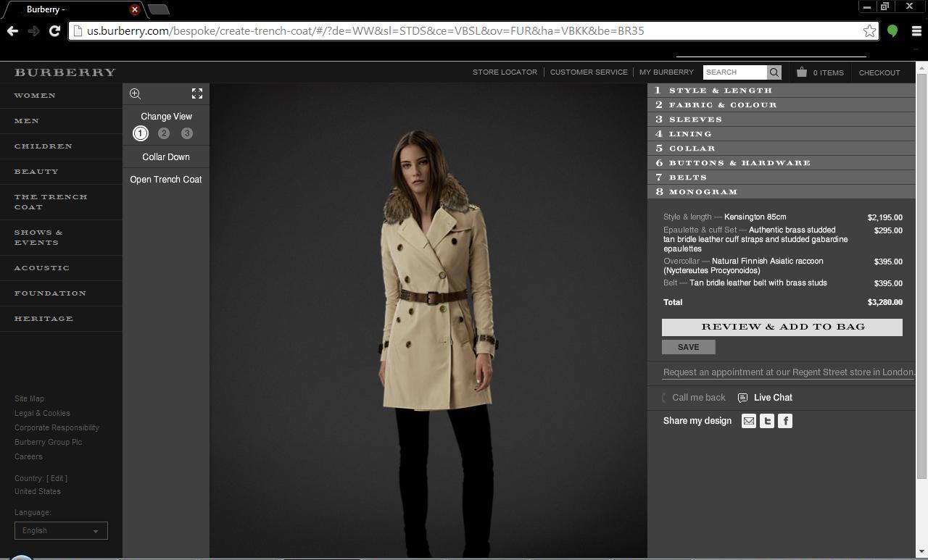Screen dimensions: 928x560
Task: Click the zoom magnifier icon above the model
Action: click(x=135, y=93)
